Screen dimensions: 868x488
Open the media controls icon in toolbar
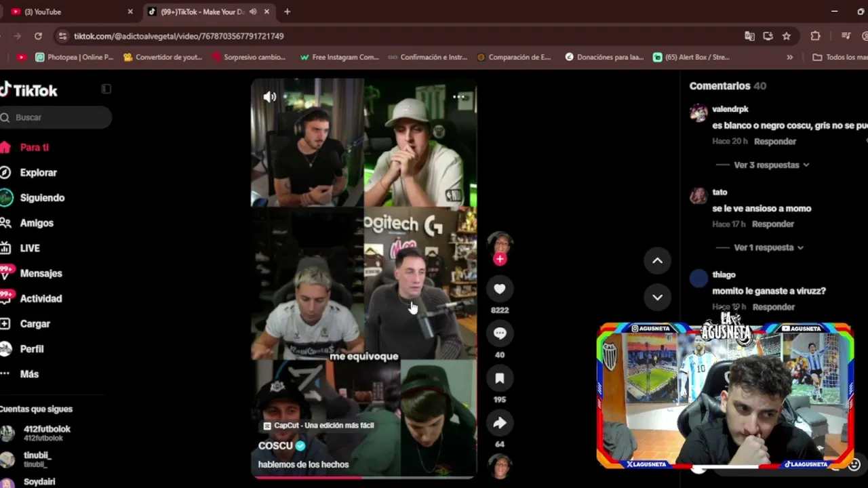tap(846, 36)
